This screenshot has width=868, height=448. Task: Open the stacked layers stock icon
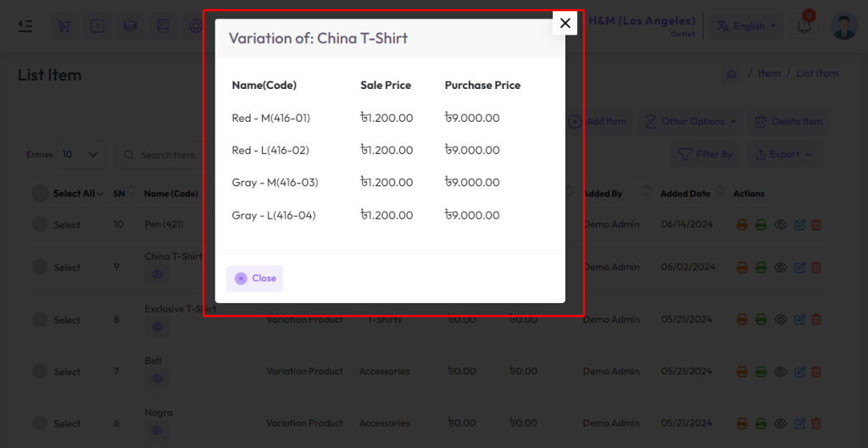pos(131,26)
